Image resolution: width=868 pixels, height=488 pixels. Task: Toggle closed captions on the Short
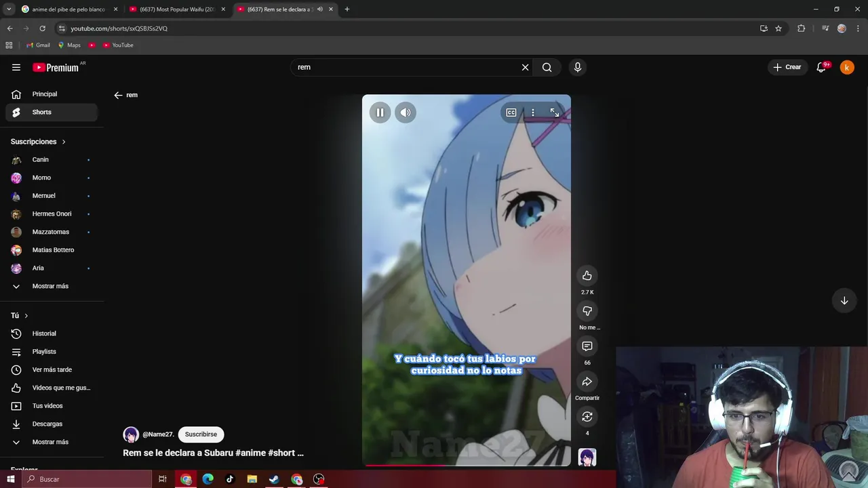click(x=511, y=113)
